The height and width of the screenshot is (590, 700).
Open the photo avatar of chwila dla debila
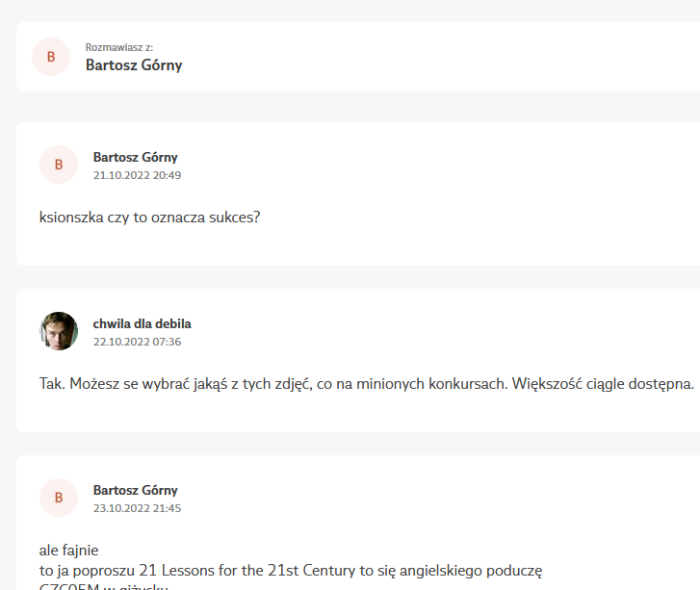coord(59,331)
